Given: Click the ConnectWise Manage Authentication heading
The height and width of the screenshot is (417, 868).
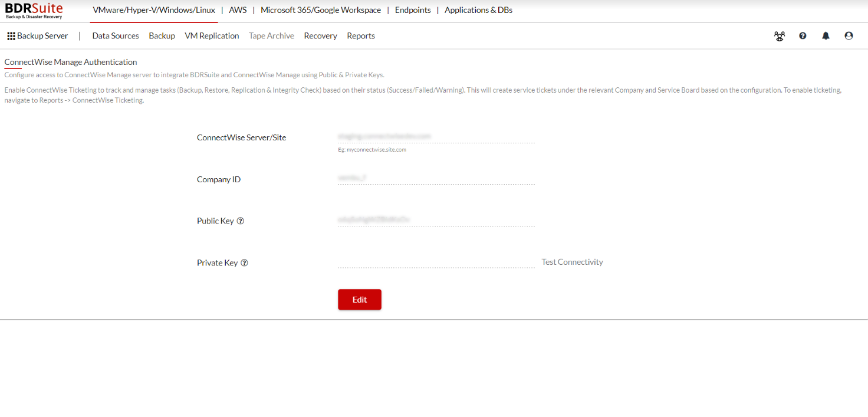Looking at the screenshot, I should pos(71,62).
